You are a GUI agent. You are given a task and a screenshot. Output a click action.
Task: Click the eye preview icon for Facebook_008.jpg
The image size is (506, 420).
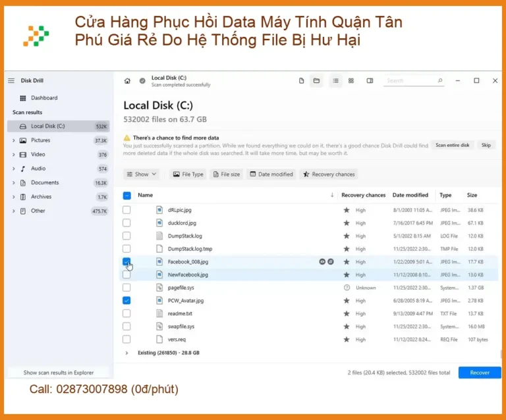(x=322, y=262)
